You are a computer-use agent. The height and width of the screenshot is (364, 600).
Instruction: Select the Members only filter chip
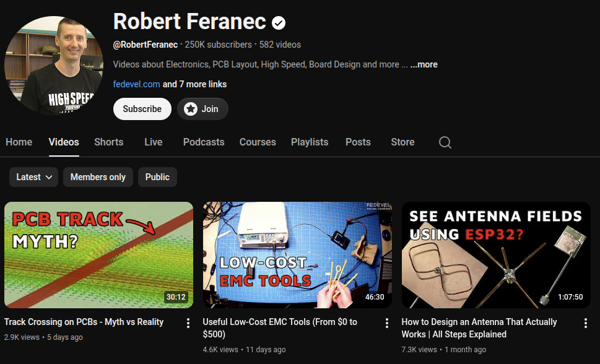[x=98, y=176]
